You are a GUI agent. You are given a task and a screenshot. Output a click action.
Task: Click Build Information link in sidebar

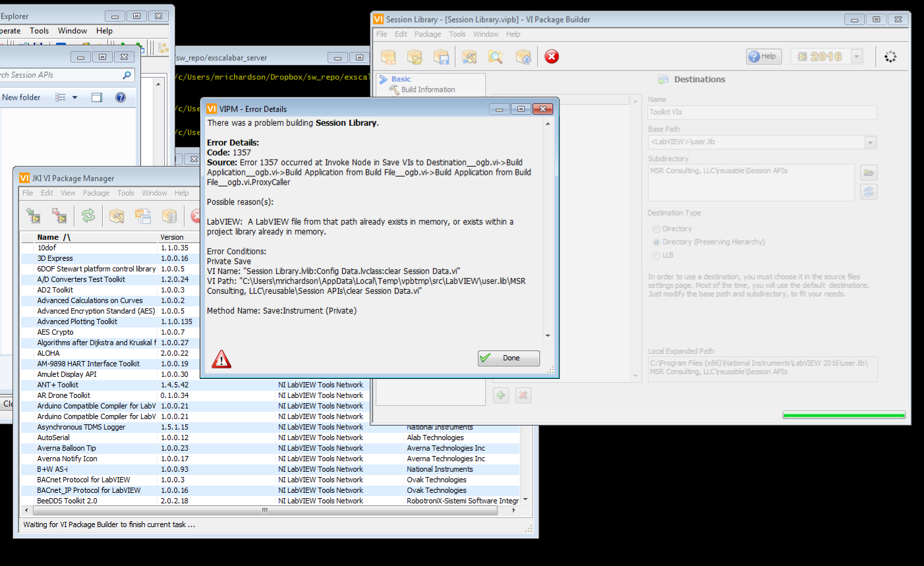[428, 90]
